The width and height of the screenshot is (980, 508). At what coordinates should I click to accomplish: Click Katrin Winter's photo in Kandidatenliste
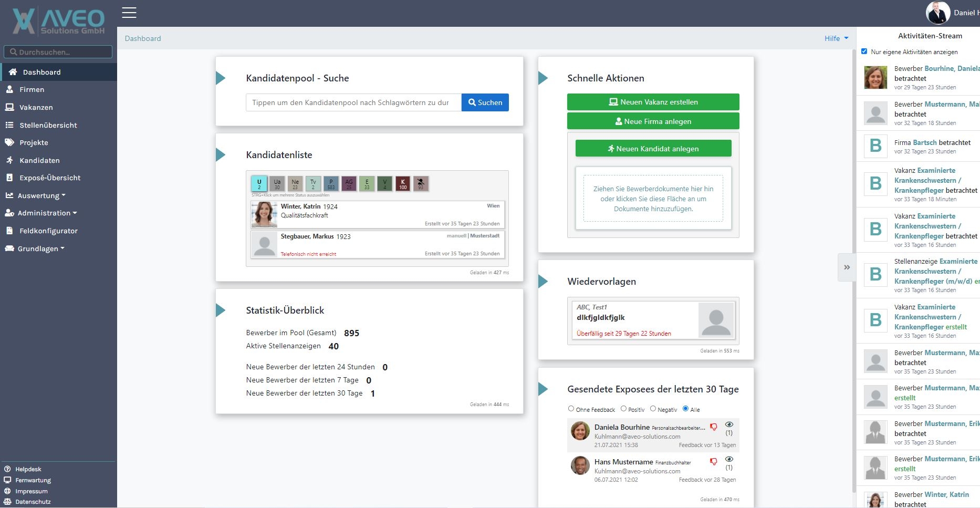coord(264,214)
